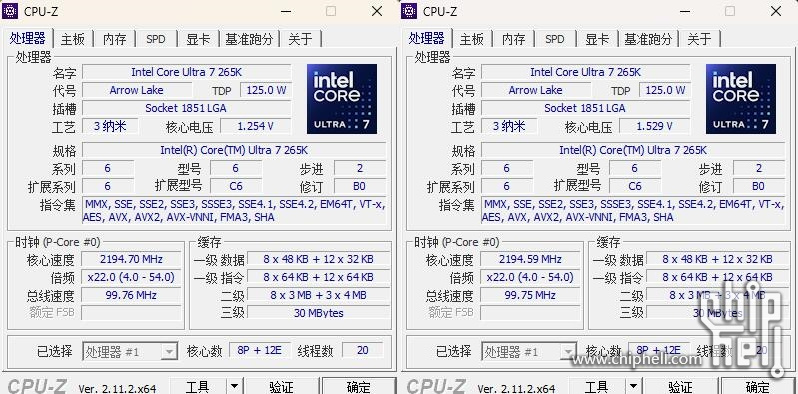This screenshot has height=394, width=798.
Task: Click Socket 1851 LGA in right window
Action: click(585, 108)
